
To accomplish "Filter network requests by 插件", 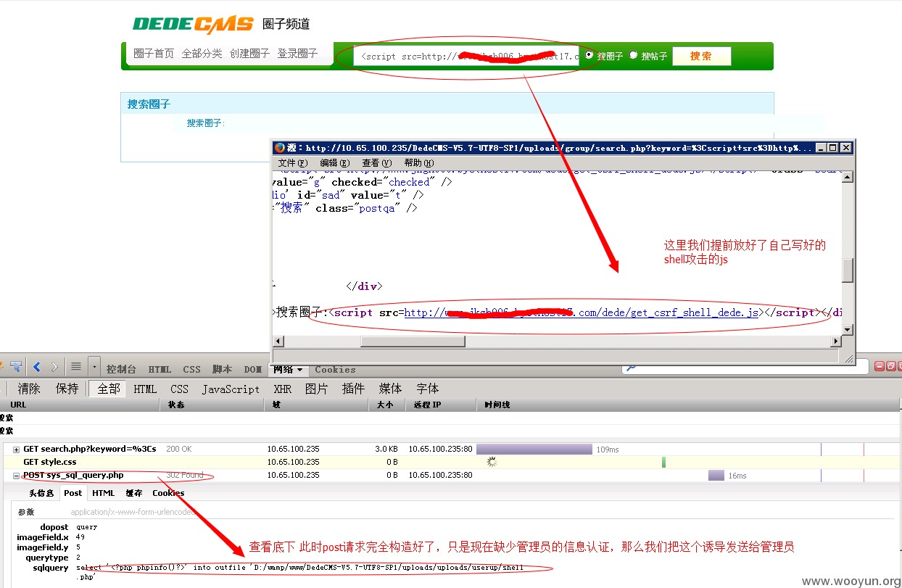I will pyautogui.click(x=354, y=389).
